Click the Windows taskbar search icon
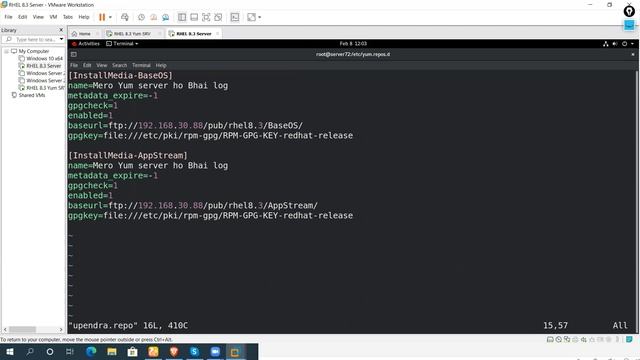The height and width of the screenshot is (360, 640). (x=30, y=352)
